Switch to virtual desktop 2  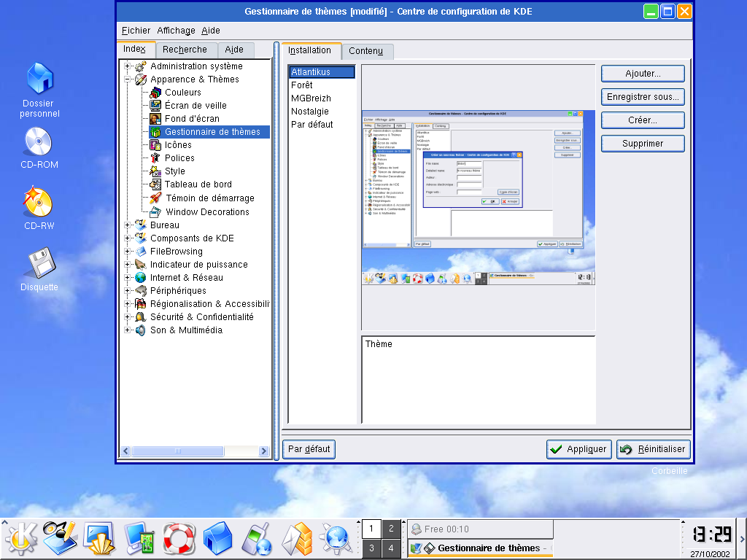[x=391, y=529]
